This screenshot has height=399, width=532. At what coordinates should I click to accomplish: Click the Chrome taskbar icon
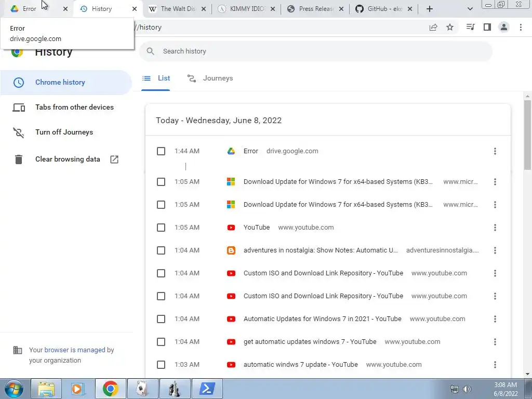[111, 389]
